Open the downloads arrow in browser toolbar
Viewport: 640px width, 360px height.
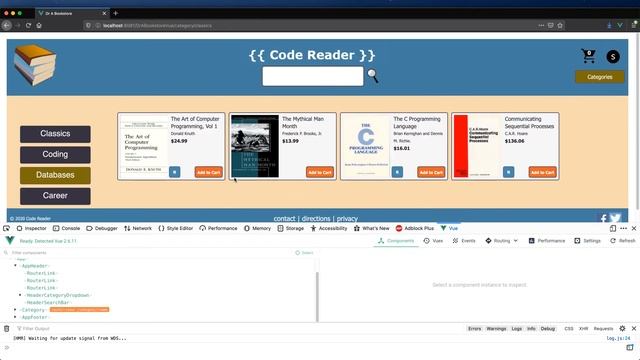tap(609, 25)
